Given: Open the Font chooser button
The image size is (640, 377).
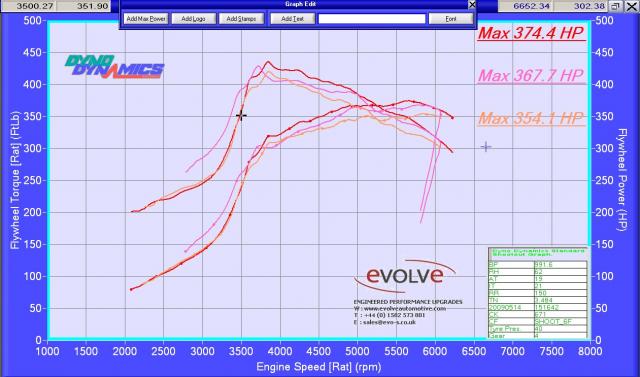Looking at the screenshot, I should [x=451, y=19].
